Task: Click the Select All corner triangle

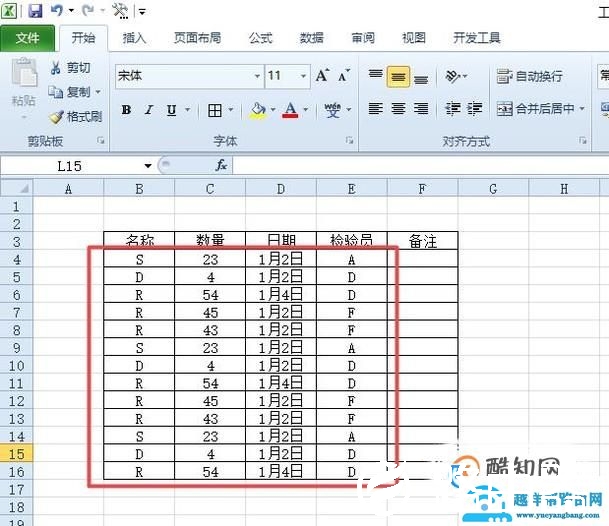Action: click(17, 189)
